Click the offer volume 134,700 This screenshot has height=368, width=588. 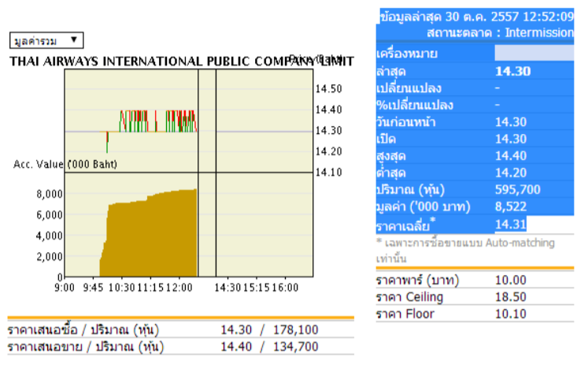[x=295, y=346]
